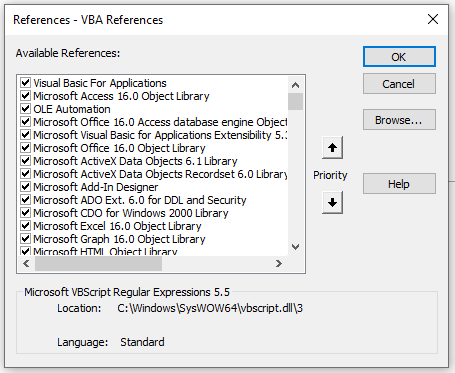
Task: Select 'Microsoft CDO for Windows 2000 Library' text
Action: tap(131, 213)
